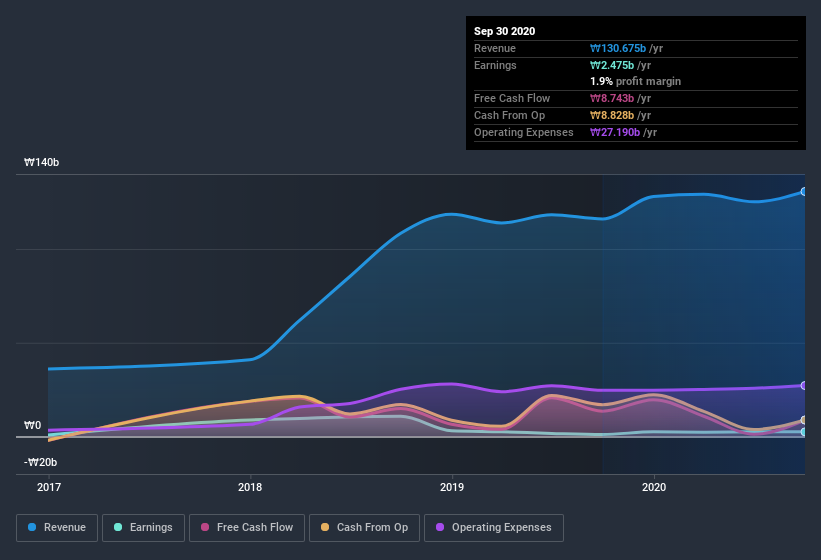This screenshot has width=821, height=560.
Task: Toggle the Cash From Op series
Action: pyautogui.click(x=364, y=528)
